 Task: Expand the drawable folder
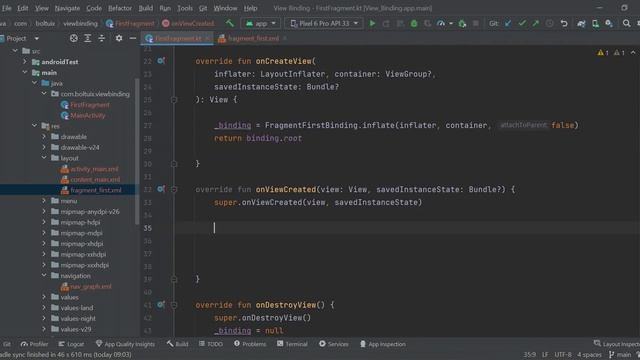click(44, 136)
